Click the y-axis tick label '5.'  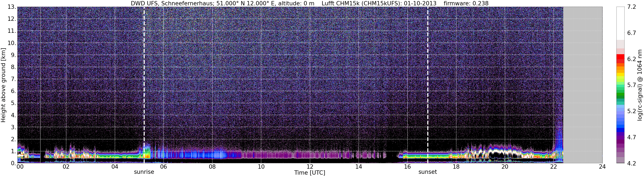point(13,103)
